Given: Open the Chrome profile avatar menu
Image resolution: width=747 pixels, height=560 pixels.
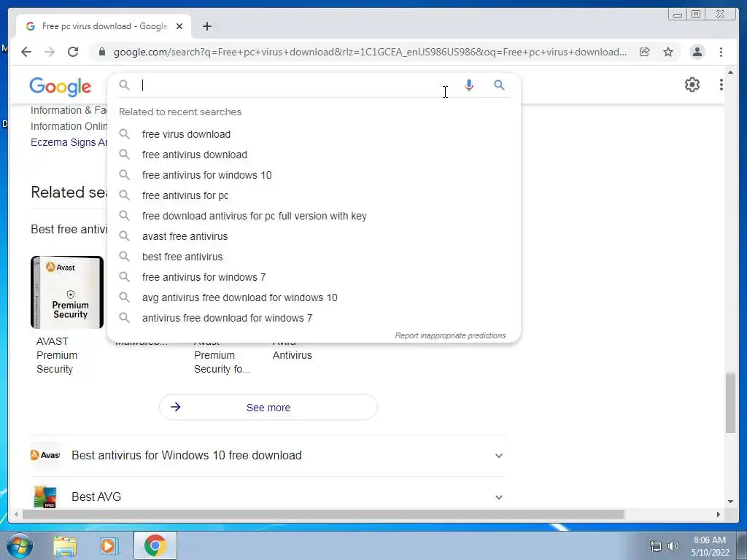Looking at the screenshot, I should (697, 52).
